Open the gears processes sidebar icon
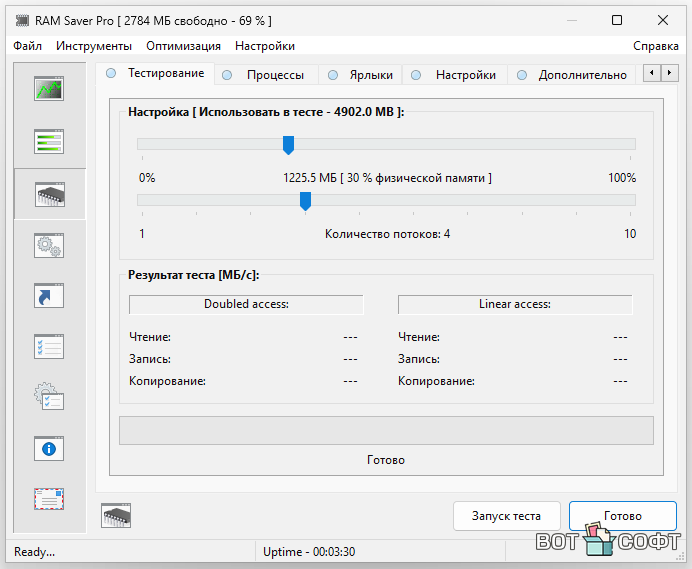The height and width of the screenshot is (569, 692). (x=49, y=245)
